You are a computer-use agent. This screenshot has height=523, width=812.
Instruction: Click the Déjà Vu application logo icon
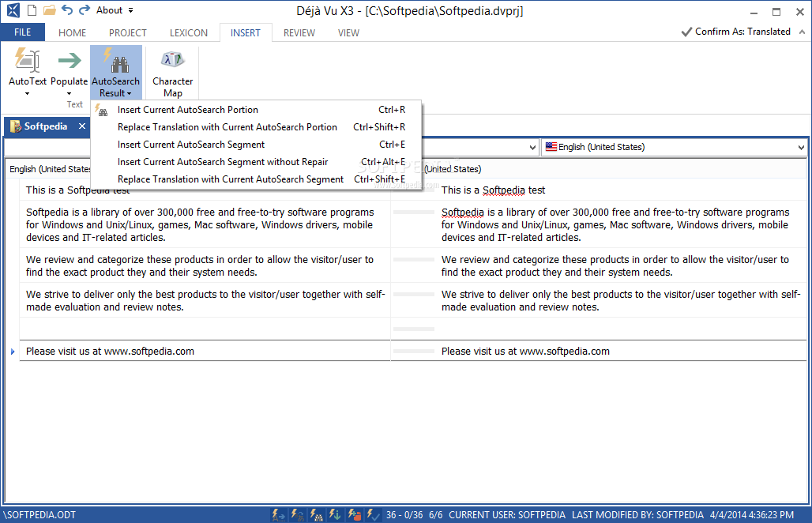[x=13, y=10]
